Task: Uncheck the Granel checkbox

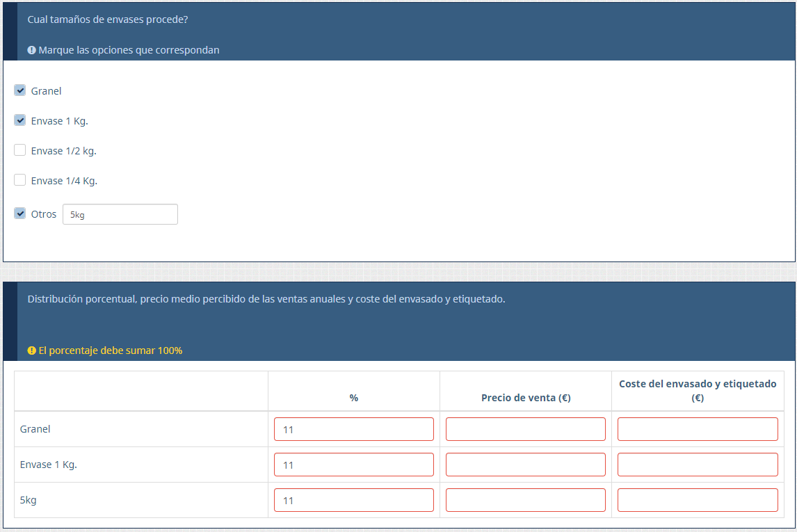Action: tap(20, 90)
